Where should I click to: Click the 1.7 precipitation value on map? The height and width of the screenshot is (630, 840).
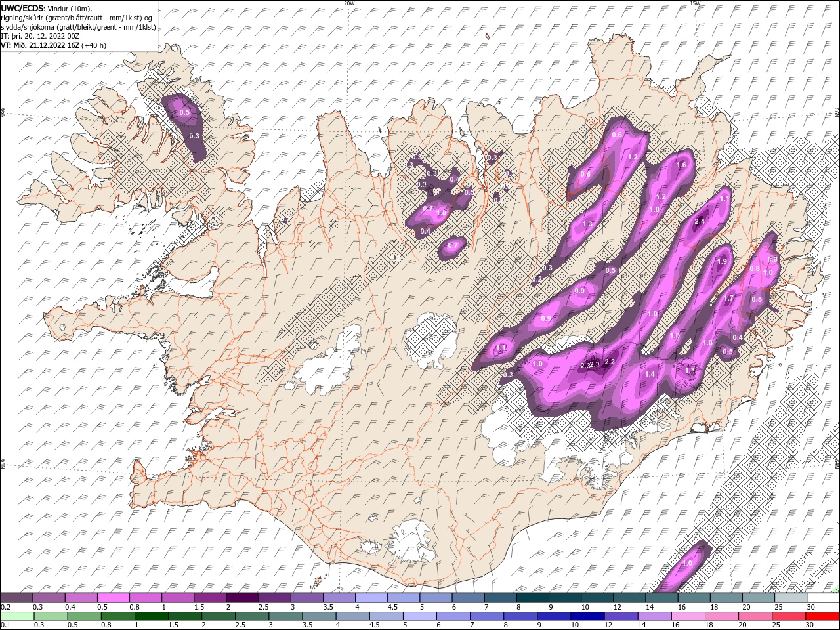[x=728, y=299]
